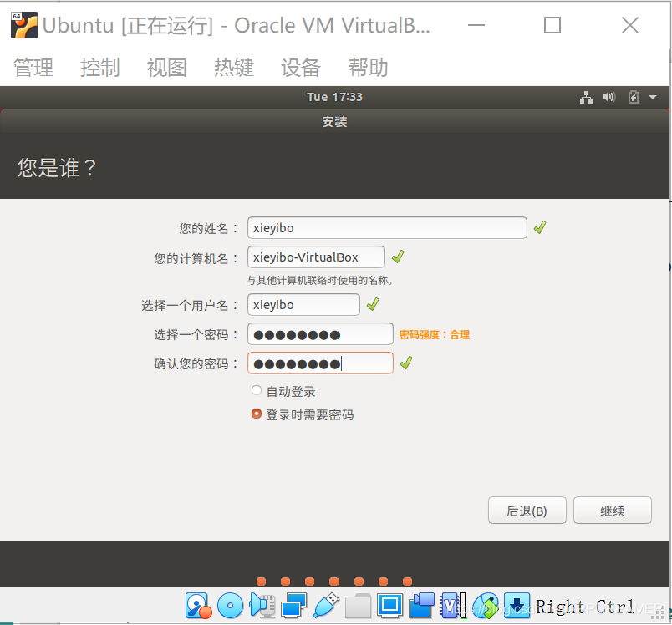
Task: Click the 与其他计算机联络时使用的名称 hint text
Action: click(320, 281)
